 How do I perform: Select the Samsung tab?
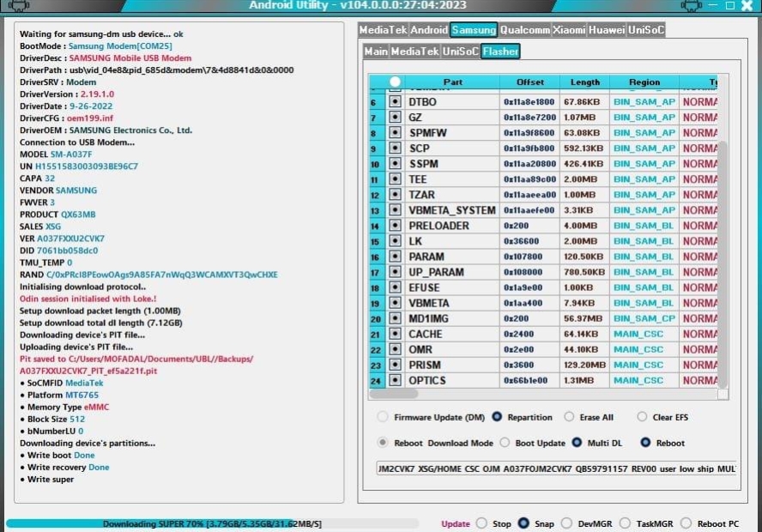pos(474,30)
